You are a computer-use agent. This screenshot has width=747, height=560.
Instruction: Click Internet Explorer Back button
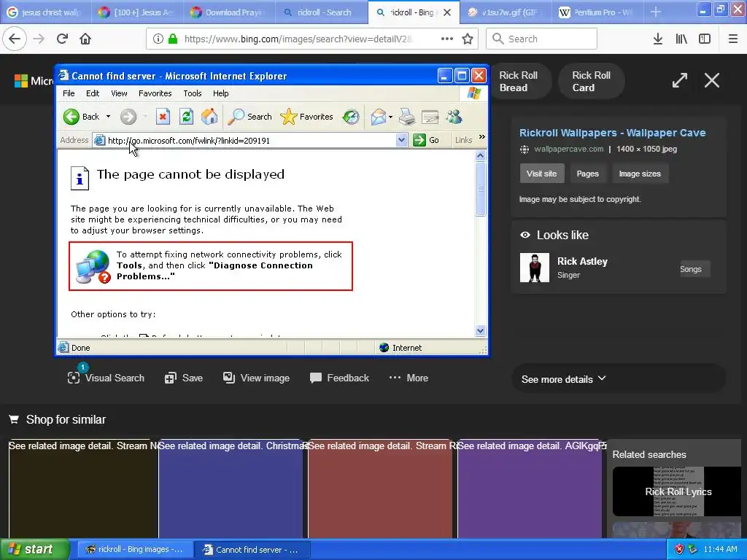(x=82, y=117)
